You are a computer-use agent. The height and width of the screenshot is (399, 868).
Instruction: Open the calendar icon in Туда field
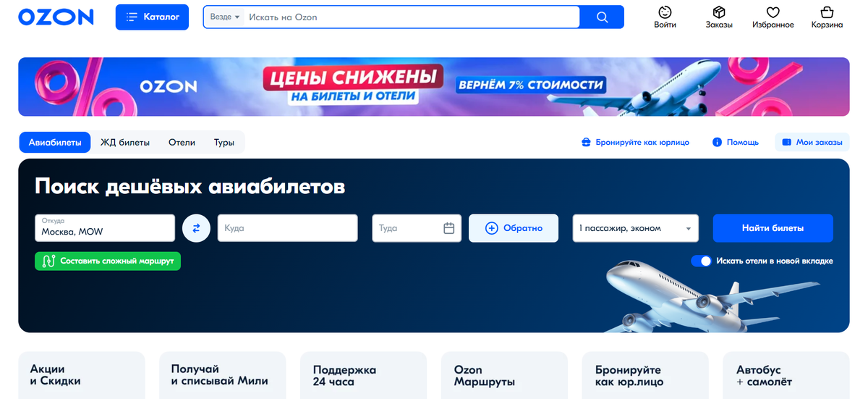point(448,228)
